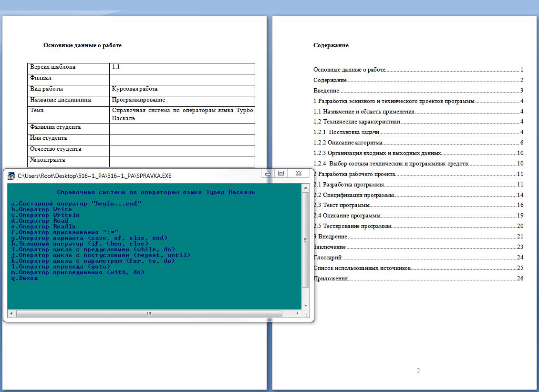Click console heading 'Справочная система по операторам'
Screen dimensions: 539x392
pos(156,192)
